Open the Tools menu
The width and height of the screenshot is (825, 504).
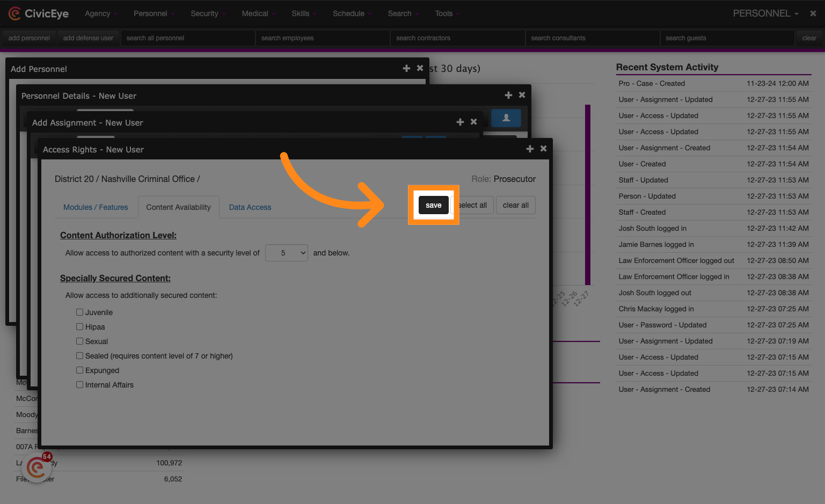[447, 13]
